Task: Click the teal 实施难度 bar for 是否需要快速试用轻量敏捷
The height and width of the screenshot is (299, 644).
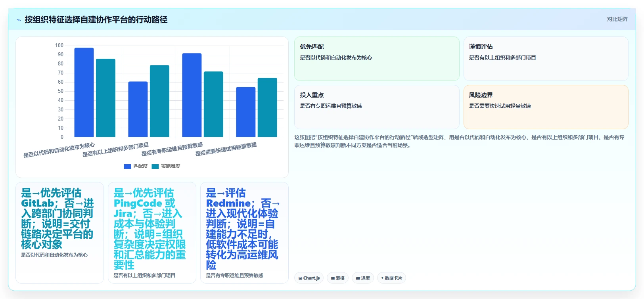Action: (x=267, y=107)
